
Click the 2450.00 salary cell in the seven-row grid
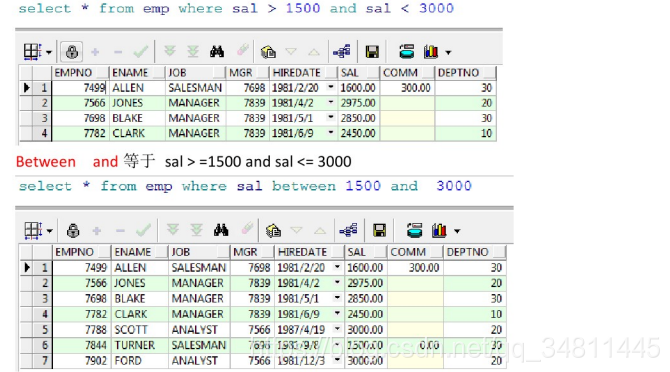click(365, 314)
